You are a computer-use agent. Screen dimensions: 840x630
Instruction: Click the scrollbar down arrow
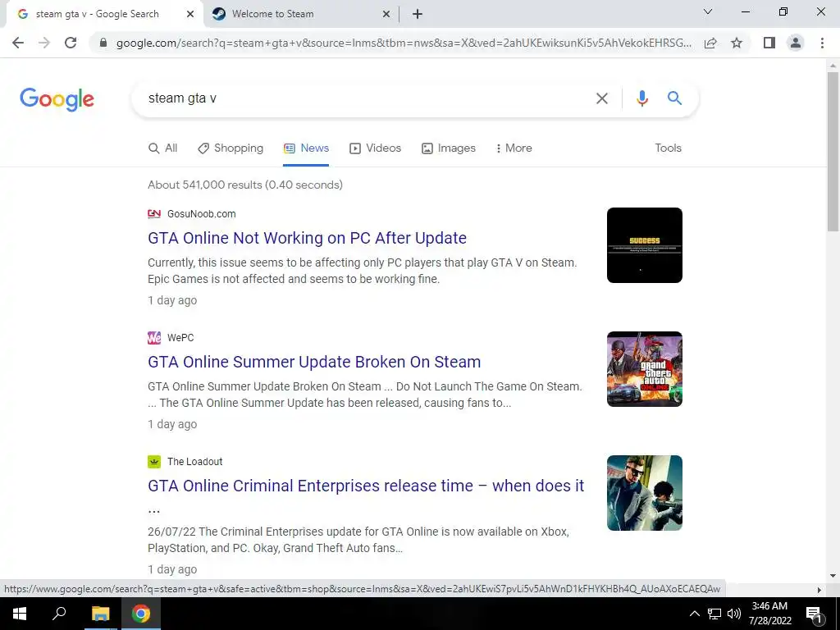tap(833, 577)
